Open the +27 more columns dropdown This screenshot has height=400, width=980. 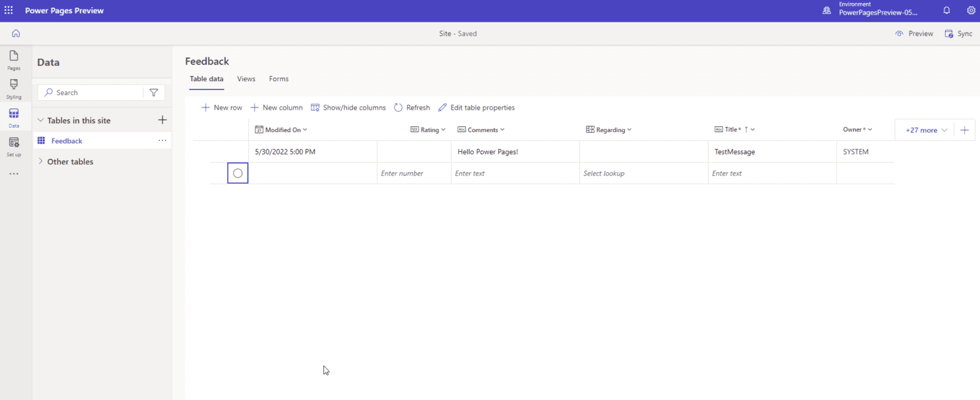pyautogui.click(x=924, y=129)
